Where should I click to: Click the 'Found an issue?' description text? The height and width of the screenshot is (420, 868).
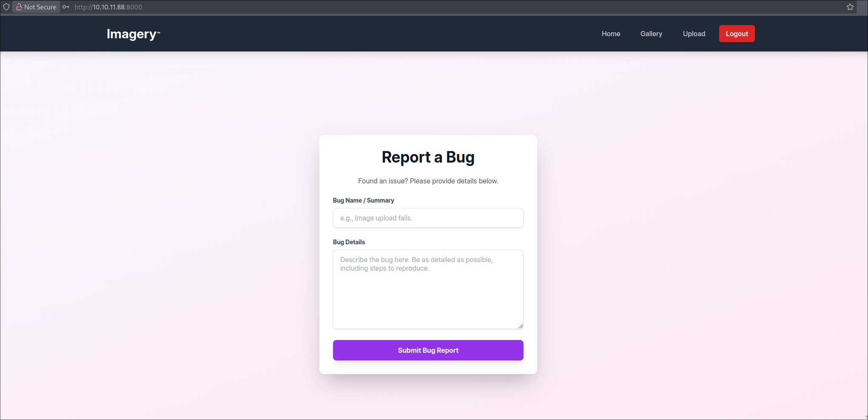point(428,181)
